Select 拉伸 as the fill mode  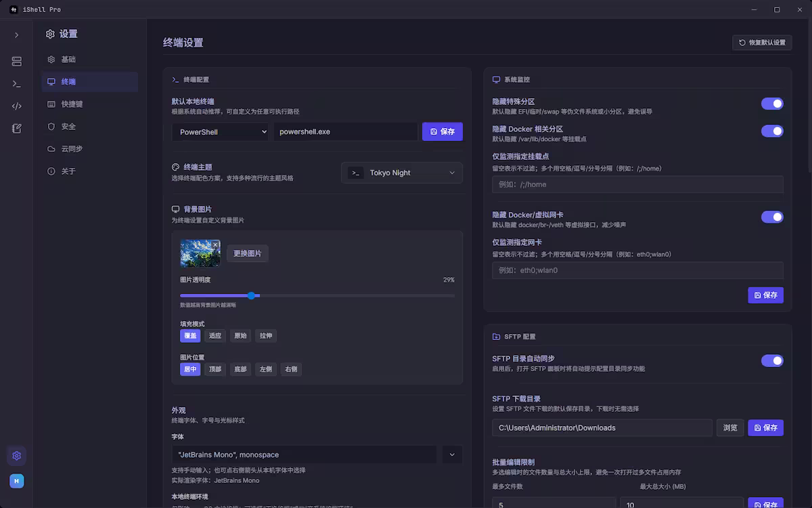tap(265, 335)
